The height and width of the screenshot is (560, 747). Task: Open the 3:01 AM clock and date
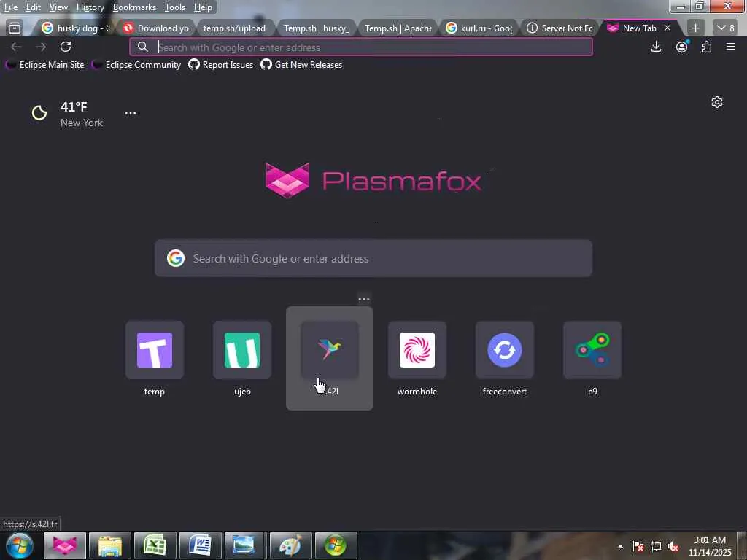[x=710, y=546]
